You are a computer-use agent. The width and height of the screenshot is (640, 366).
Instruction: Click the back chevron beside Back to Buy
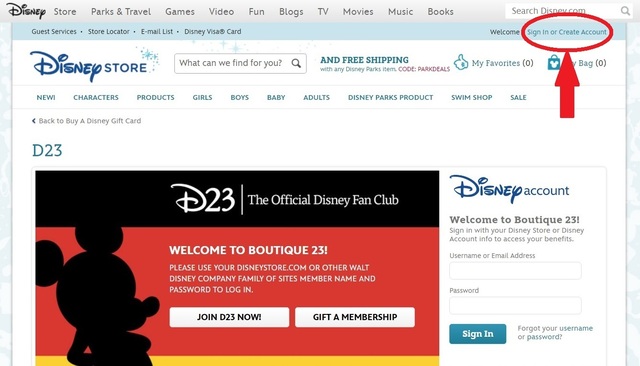[x=33, y=121]
